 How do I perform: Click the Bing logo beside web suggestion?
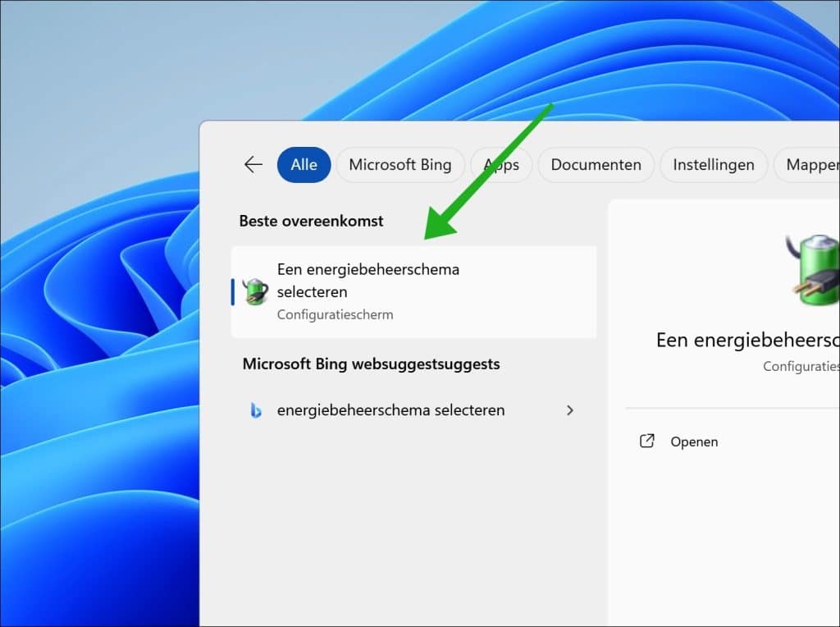point(256,410)
